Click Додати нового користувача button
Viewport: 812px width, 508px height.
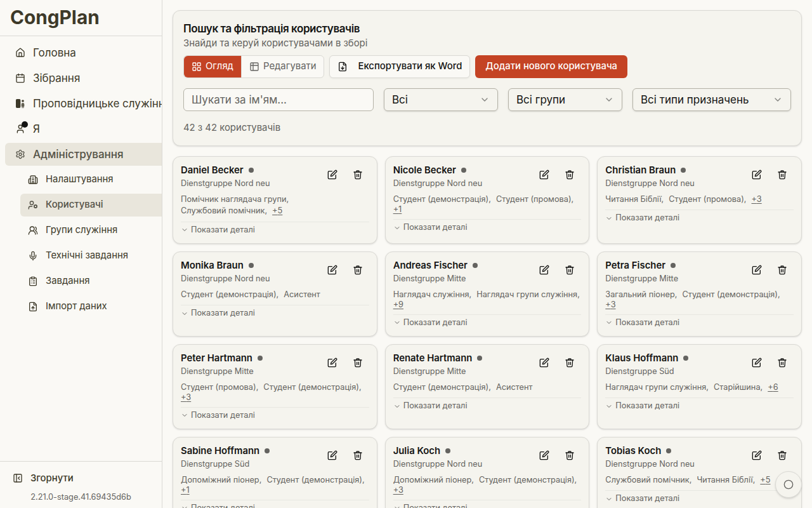[x=551, y=66]
